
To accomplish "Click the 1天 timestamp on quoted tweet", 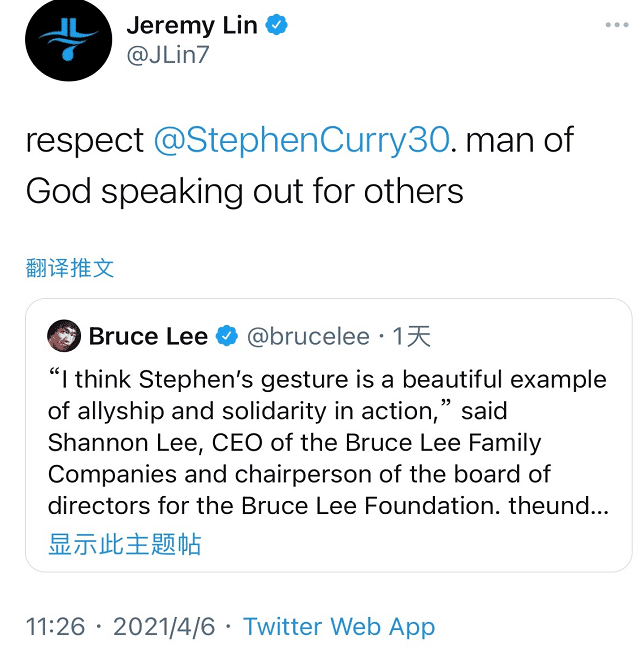I will coord(411,337).
